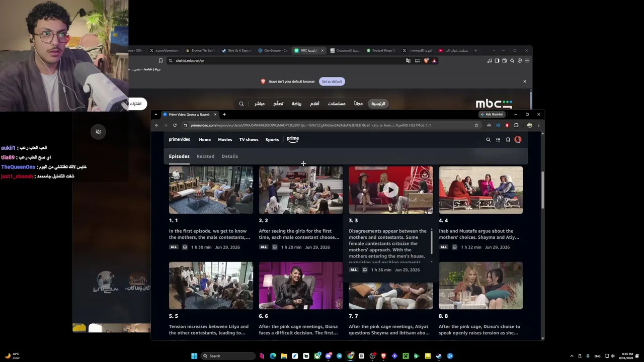Open the Windows Start menu
The height and width of the screenshot is (362, 644).
[194, 356]
